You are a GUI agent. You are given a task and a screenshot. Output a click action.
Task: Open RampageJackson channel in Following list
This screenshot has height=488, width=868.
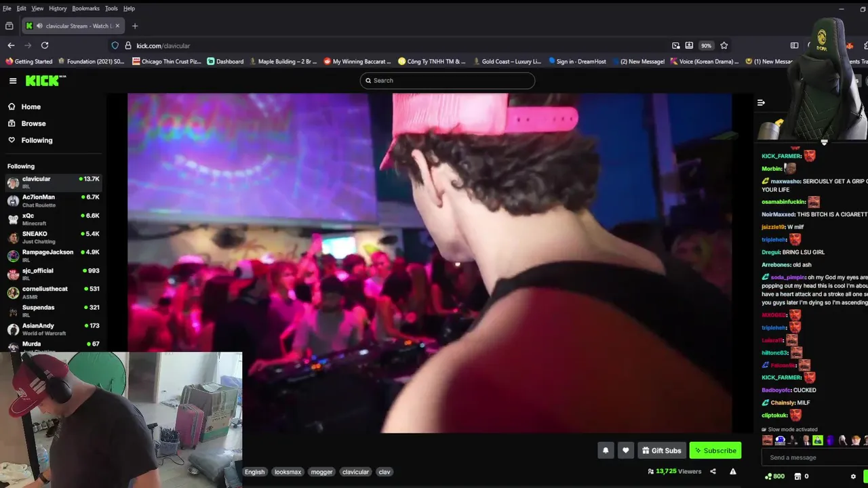coord(53,256)
